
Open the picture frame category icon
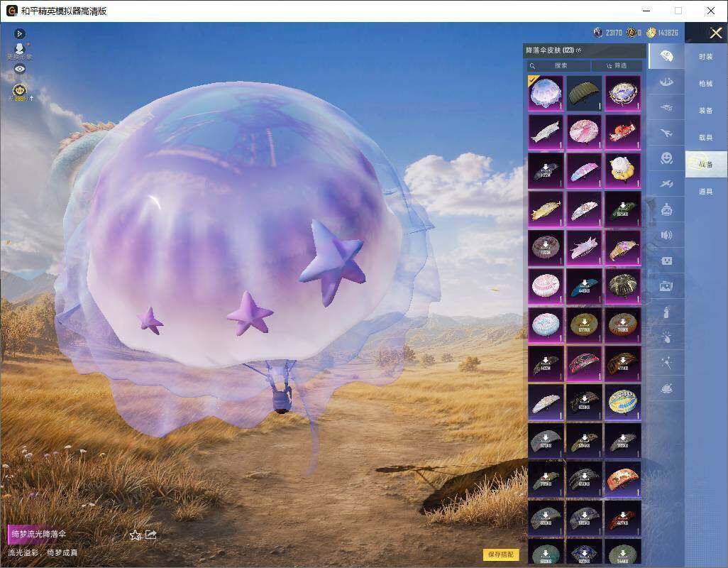[666, 287]
